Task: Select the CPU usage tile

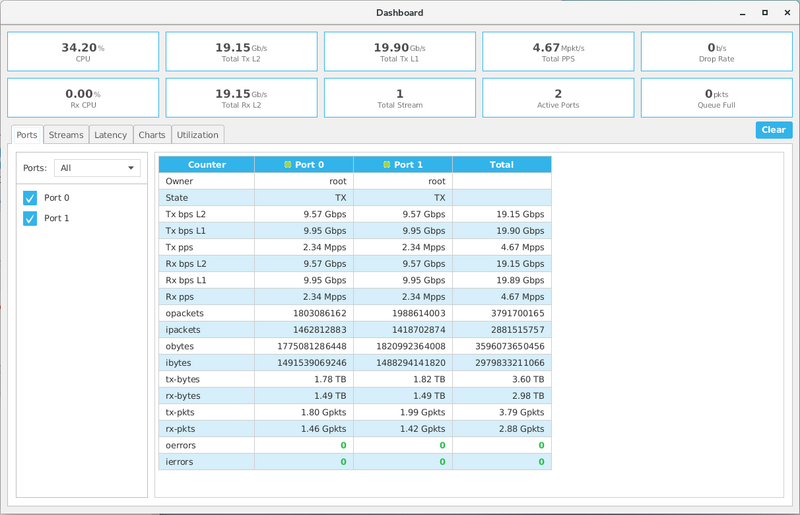Action: coord(83,51)
